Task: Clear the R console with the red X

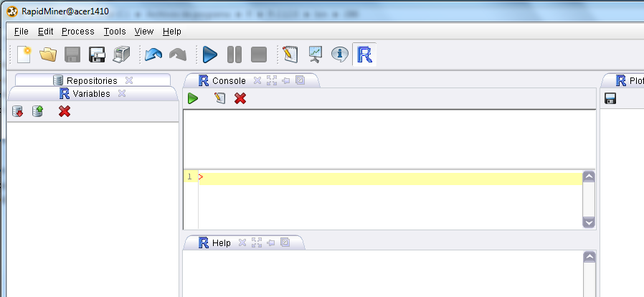Action: [x=240, y=98]
